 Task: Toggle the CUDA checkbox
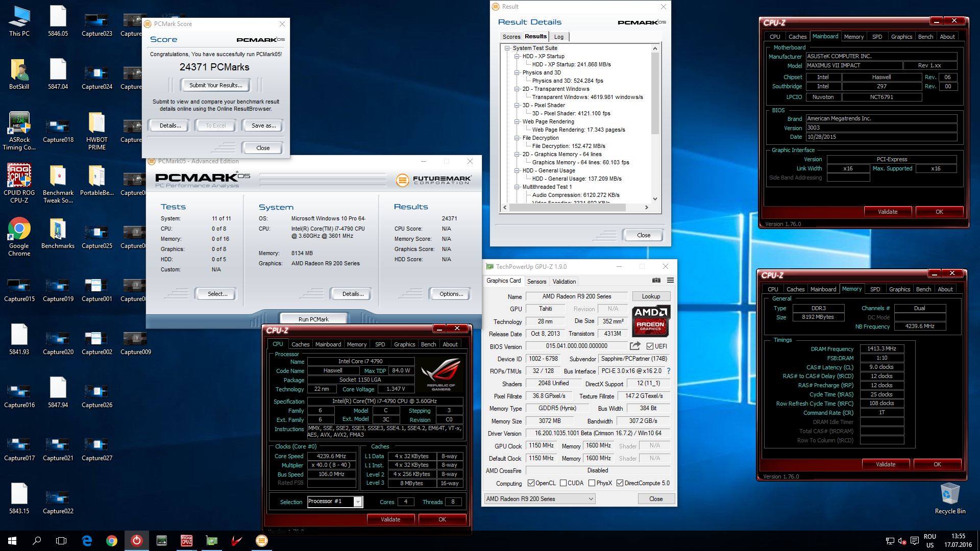coord(563,483)
